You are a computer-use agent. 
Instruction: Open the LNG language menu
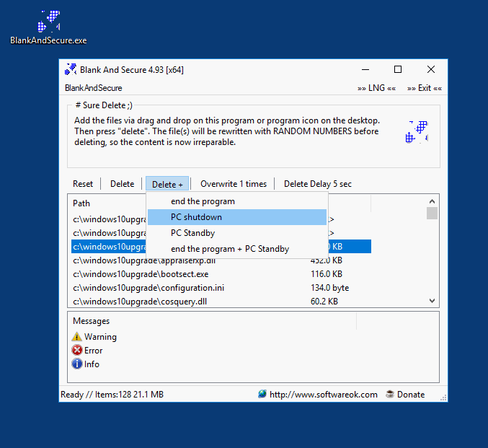376,88
